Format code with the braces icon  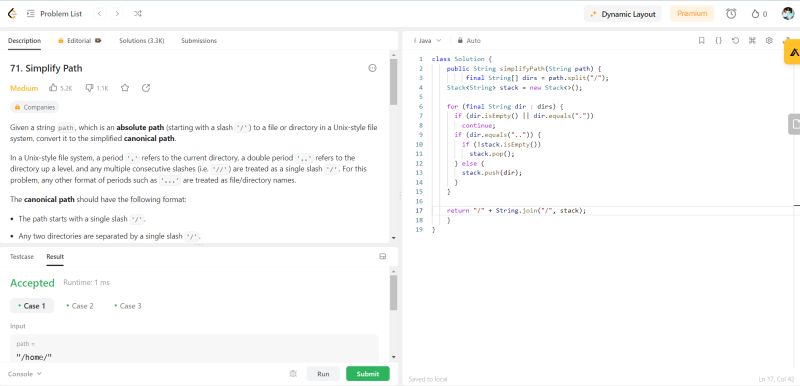pyautogui.click(x=718, y=40)
